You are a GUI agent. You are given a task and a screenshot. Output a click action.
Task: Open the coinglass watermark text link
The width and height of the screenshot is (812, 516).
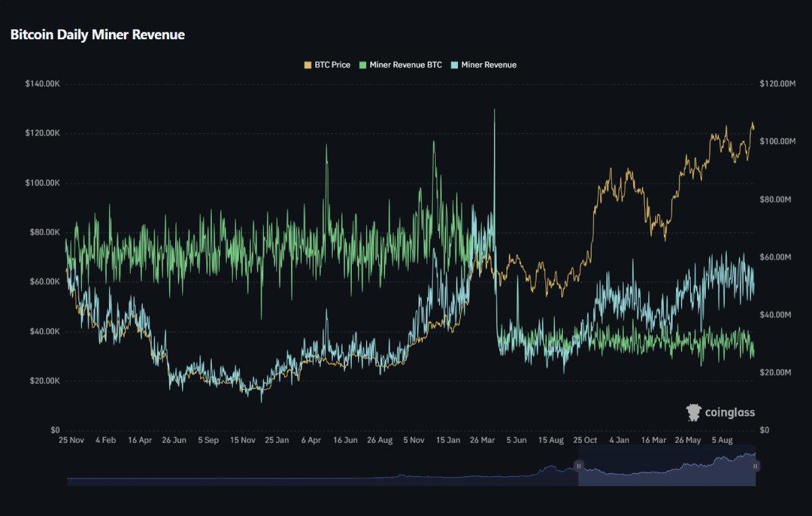tap(729, 412)
